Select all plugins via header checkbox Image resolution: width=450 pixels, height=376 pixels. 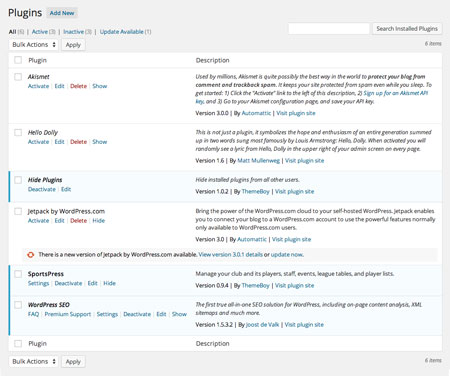[x=18, y=60]
